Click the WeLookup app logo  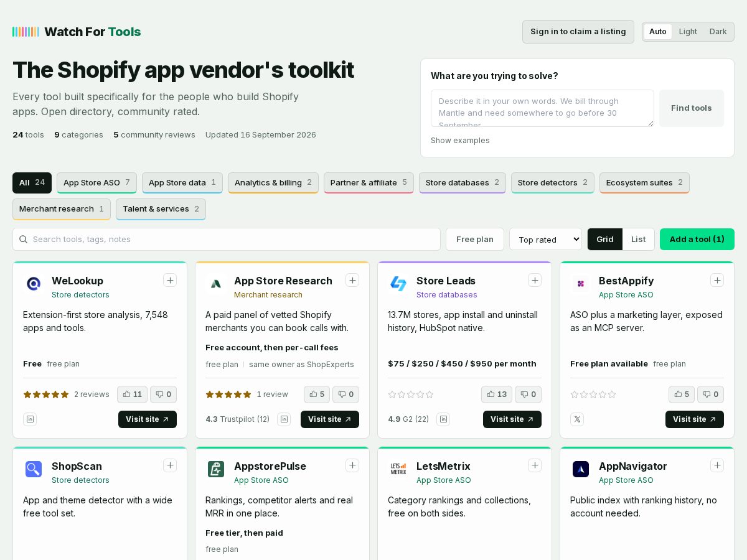34,284
